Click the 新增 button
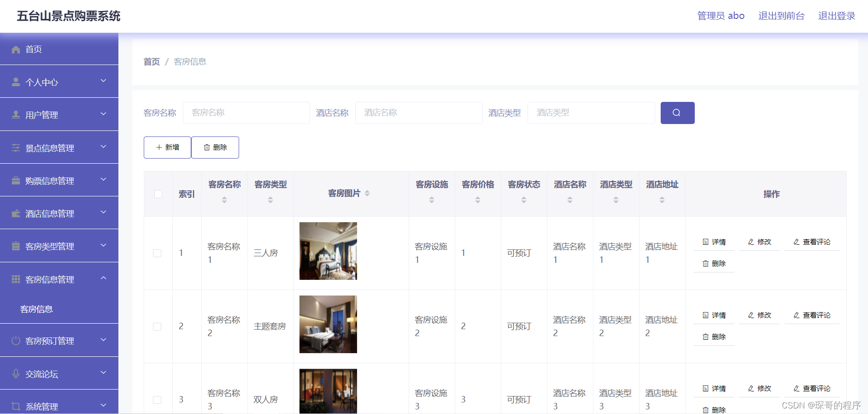 pyautogui.click(x=167, y=148)
